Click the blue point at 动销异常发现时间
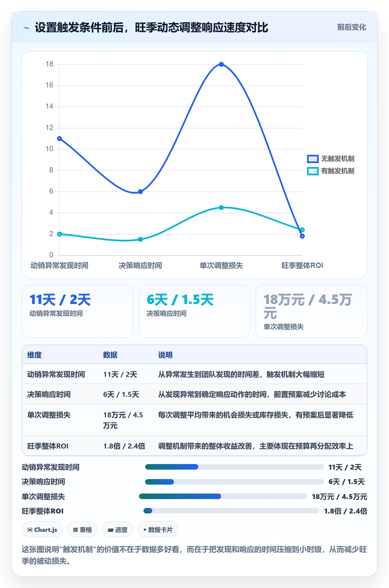This screenshot has width=389, height=588. pyautogui.click(x=59, y=139)
